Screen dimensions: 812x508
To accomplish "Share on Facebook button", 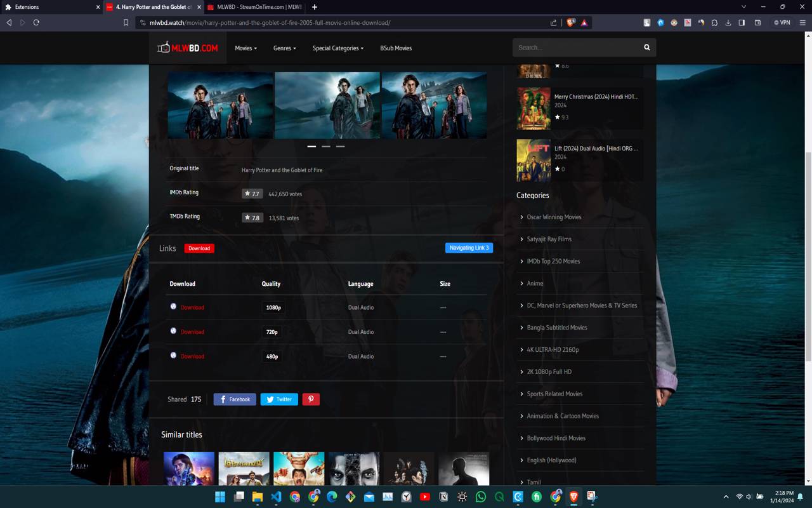I will [235, 399].
